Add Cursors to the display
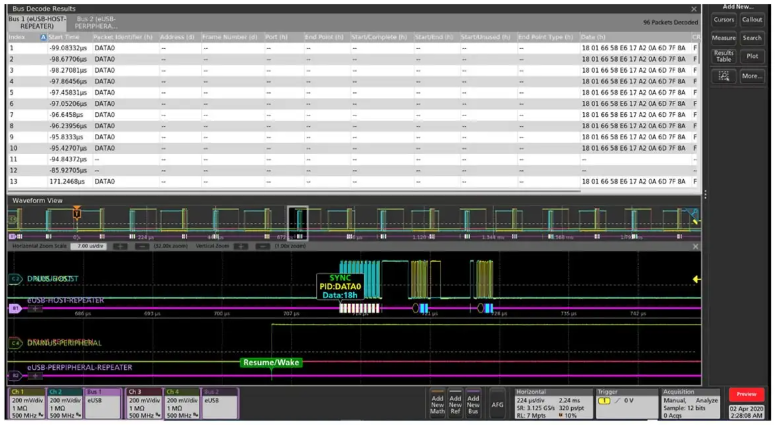 point(724,20)
